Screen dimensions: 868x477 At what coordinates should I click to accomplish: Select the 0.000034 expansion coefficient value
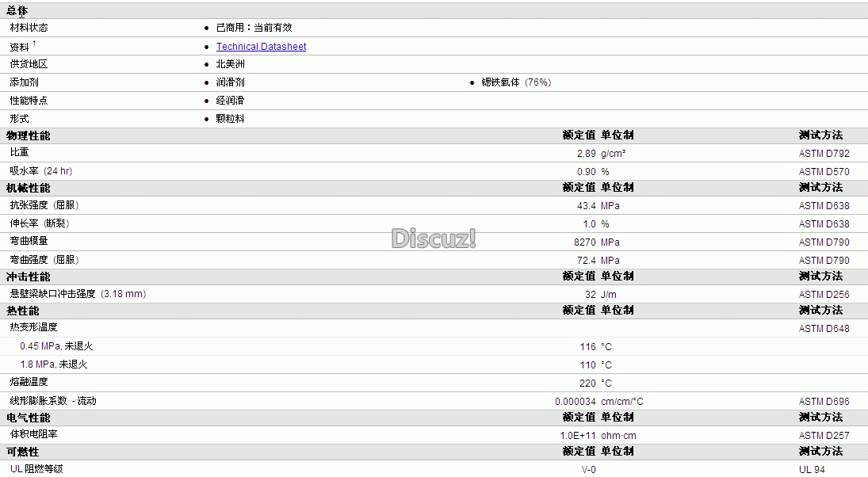575,402
